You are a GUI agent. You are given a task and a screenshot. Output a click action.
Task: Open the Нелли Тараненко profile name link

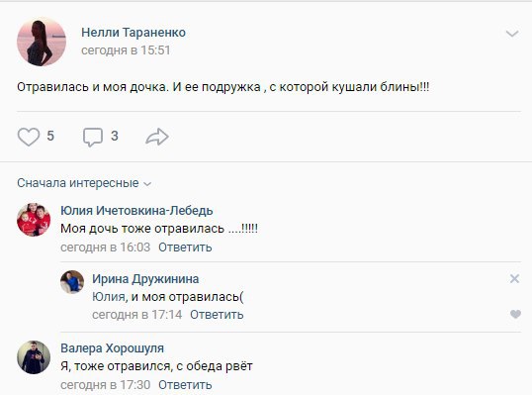click(133, 33)
